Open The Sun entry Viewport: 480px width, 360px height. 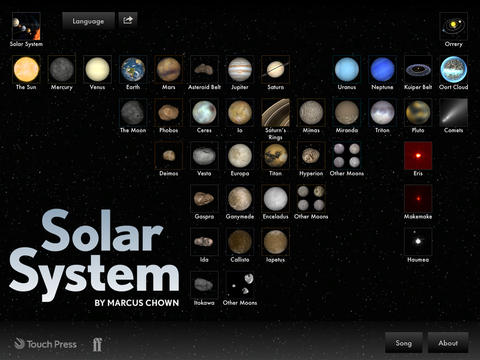[x=26, y=69]
